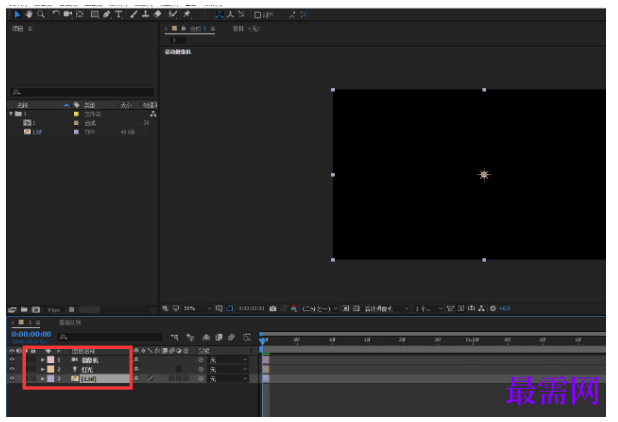Expand layer 3 properties
Screen dimensions: 618x422
43,379
